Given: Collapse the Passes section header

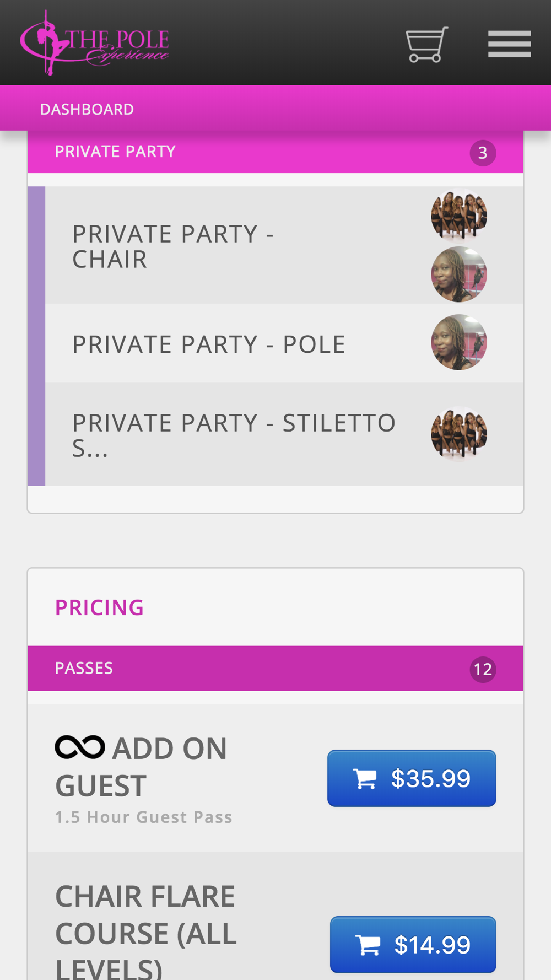Looking at the screenshot, I should tap(275, 669).
